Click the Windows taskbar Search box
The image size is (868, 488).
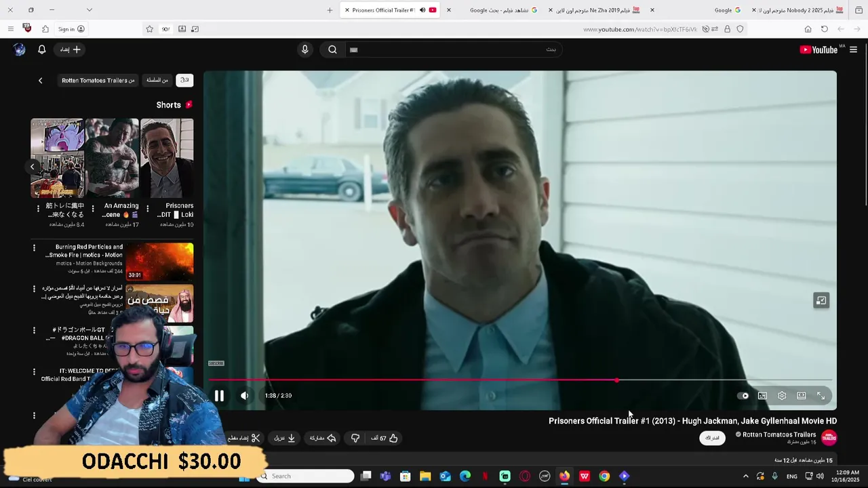pos(306,476)
